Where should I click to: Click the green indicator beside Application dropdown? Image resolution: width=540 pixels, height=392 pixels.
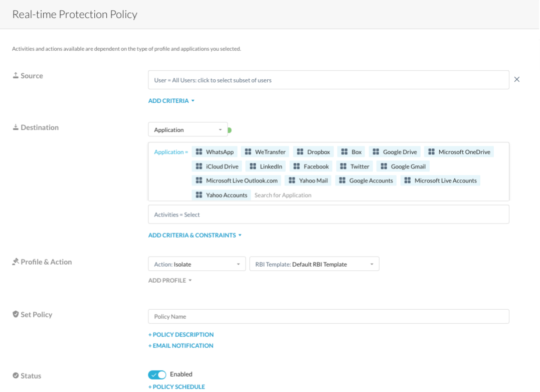pos(230,130)
